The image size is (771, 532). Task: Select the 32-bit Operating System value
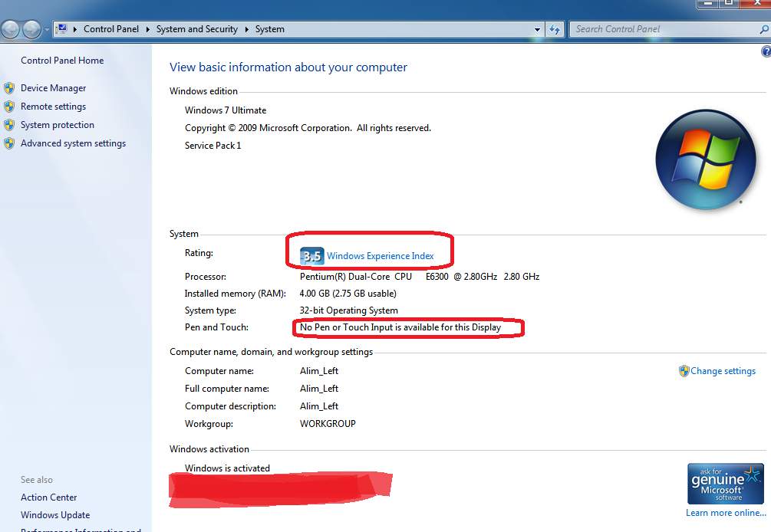348,310
